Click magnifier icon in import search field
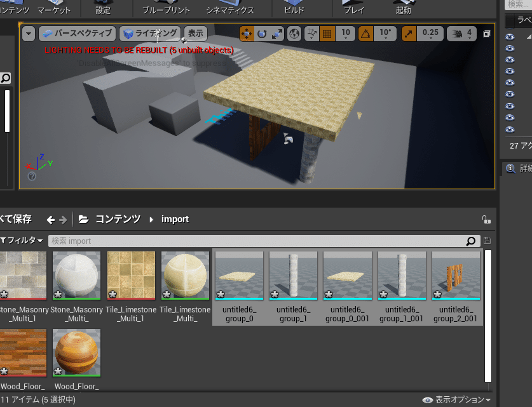This screenshot has height=407, width=532. 470,241
